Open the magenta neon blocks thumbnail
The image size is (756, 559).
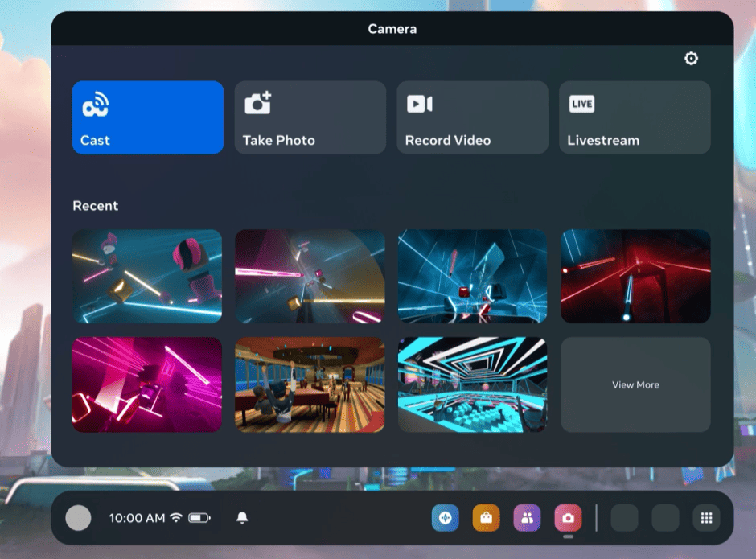coord(147,384)
